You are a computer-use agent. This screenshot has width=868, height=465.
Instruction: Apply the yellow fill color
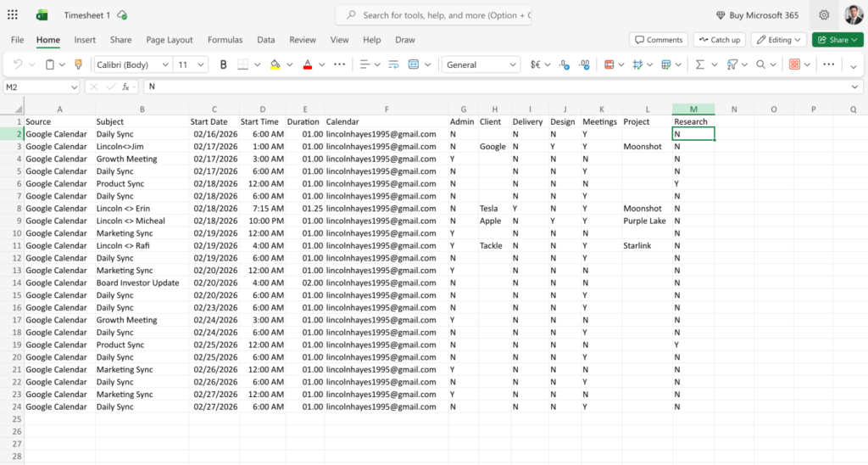(x=275, y=64)
